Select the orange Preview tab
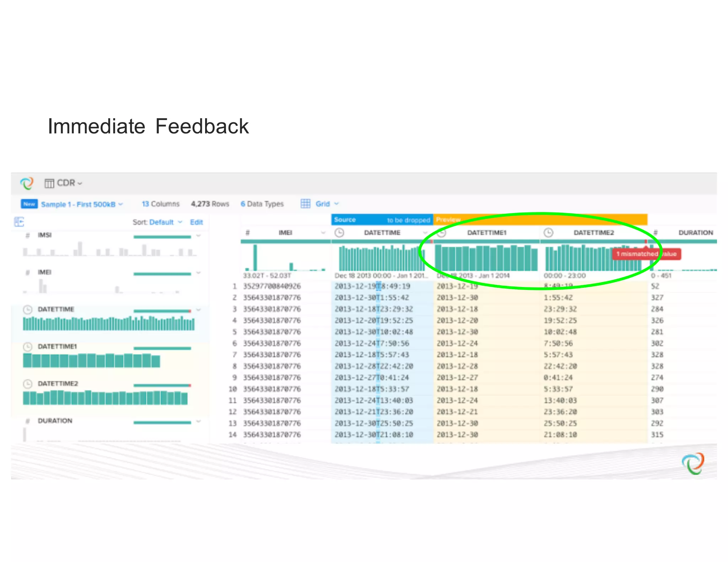728x562 pixels. click(449, 220)
